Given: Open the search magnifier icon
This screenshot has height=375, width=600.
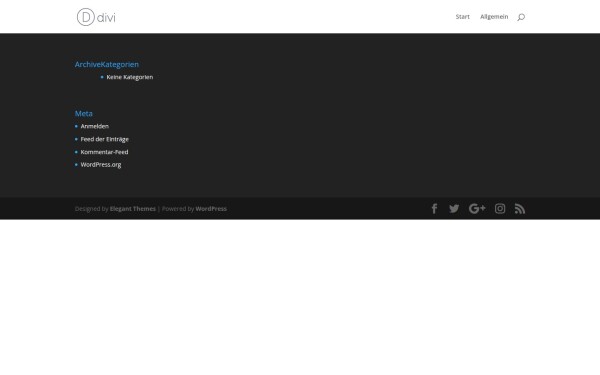Looking at the screenshot, I should click(x=521, y=17).
